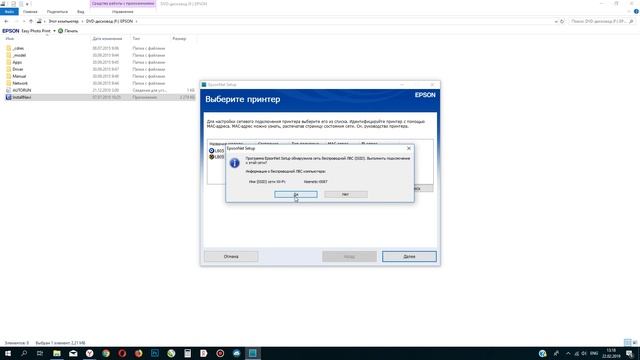
Task: Switch the ENG input language indicator
Action: coord(594,353)
